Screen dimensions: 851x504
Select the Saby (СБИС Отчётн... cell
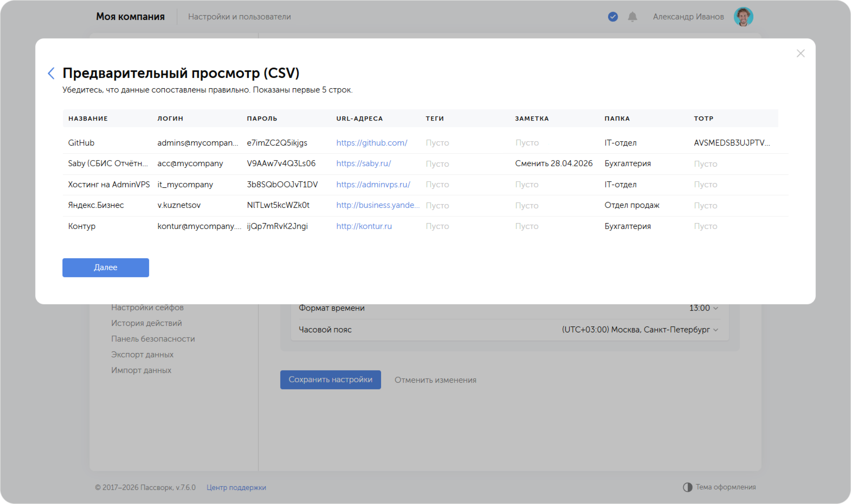[108, 164]
